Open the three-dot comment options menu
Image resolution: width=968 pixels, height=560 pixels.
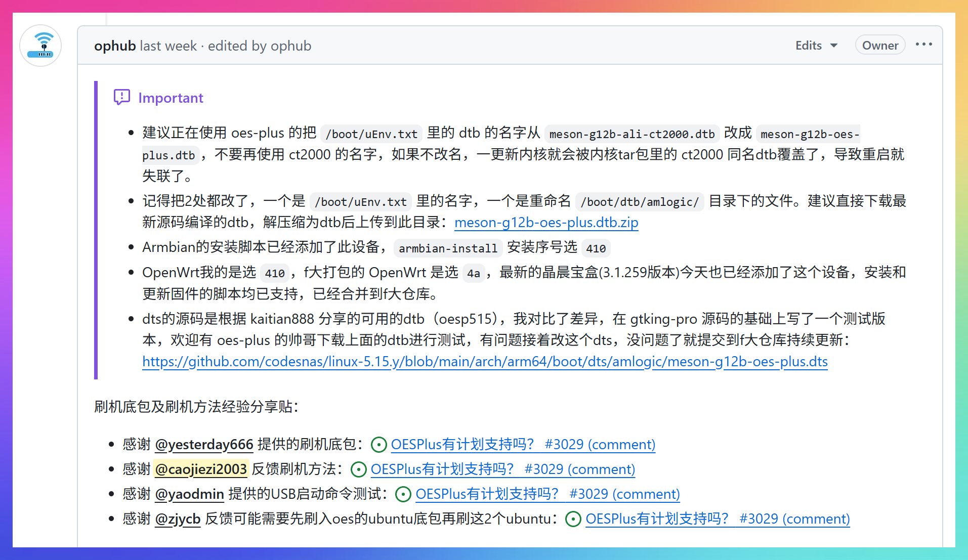coord(923,45)
